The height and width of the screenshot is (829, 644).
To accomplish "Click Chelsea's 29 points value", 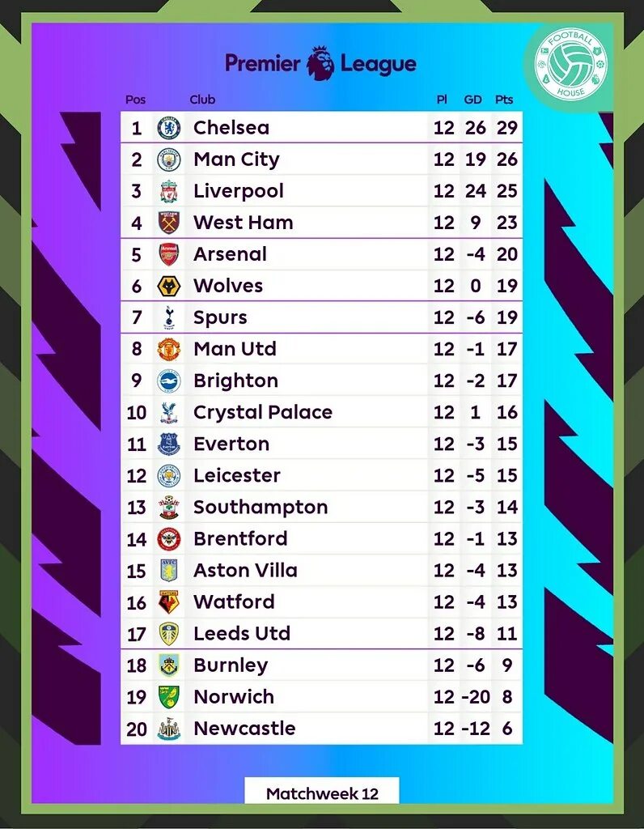I will (x=506, y=128).
